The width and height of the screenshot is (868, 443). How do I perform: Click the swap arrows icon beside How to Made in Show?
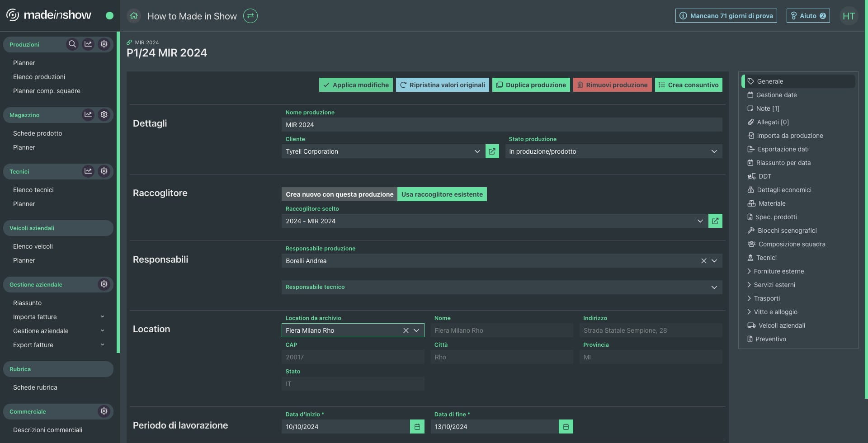click(250, 16)
